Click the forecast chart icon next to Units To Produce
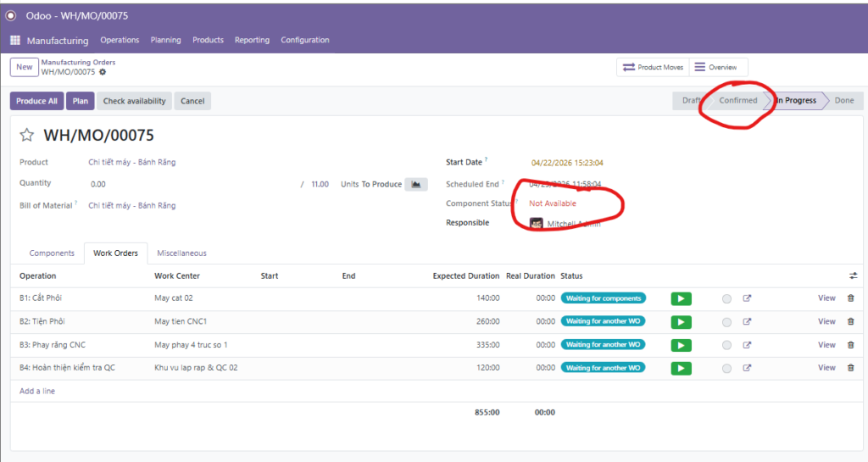Viewport: 868px width, 462px height. [415, 184]
